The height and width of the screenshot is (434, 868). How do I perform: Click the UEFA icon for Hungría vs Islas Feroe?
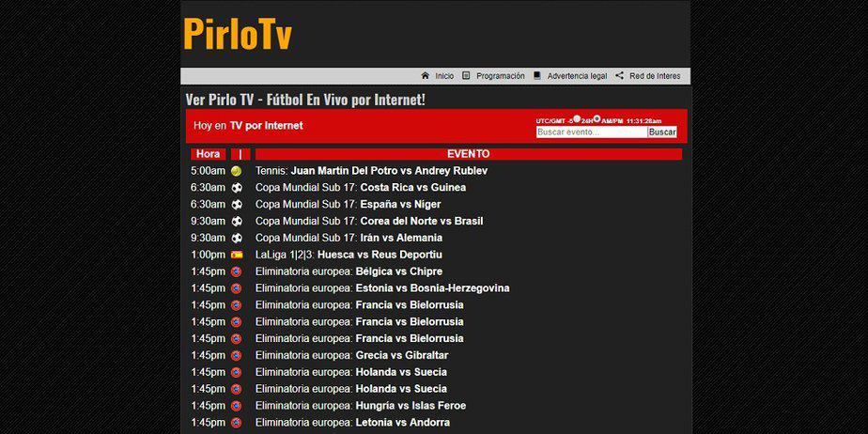(237, 406)
